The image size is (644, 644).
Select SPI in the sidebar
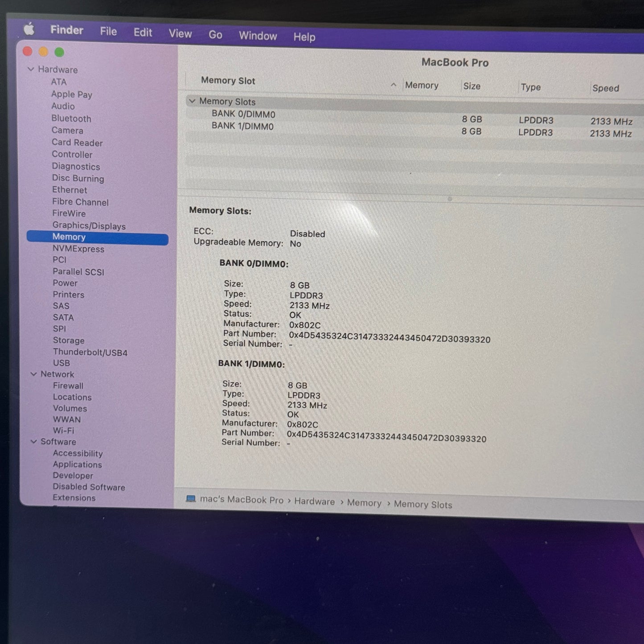click(59, 329)
